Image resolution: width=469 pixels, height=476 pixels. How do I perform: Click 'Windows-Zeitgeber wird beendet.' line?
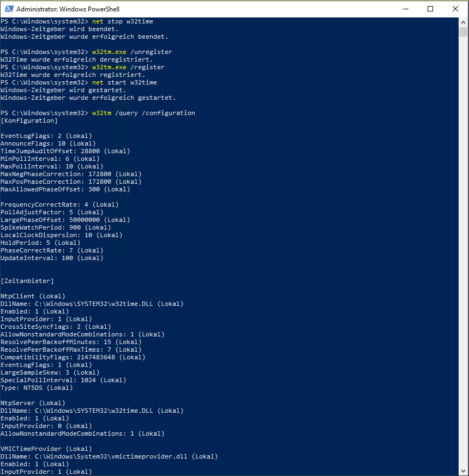(x=59, y=29)
